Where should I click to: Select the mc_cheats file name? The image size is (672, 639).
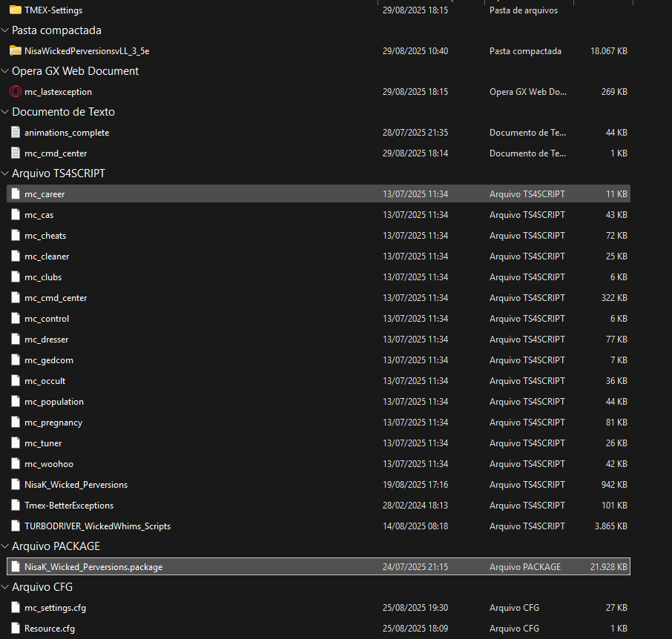[x=45, y=236]
